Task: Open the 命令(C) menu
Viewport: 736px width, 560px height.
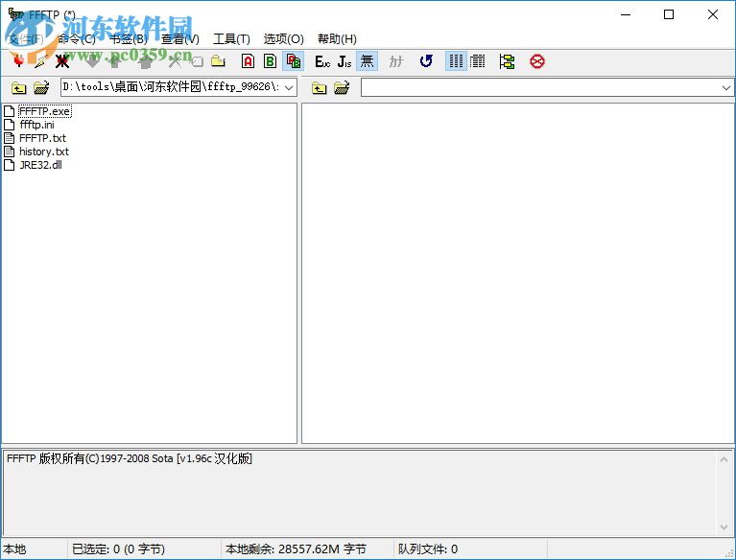Action: [x=77, y=39]
